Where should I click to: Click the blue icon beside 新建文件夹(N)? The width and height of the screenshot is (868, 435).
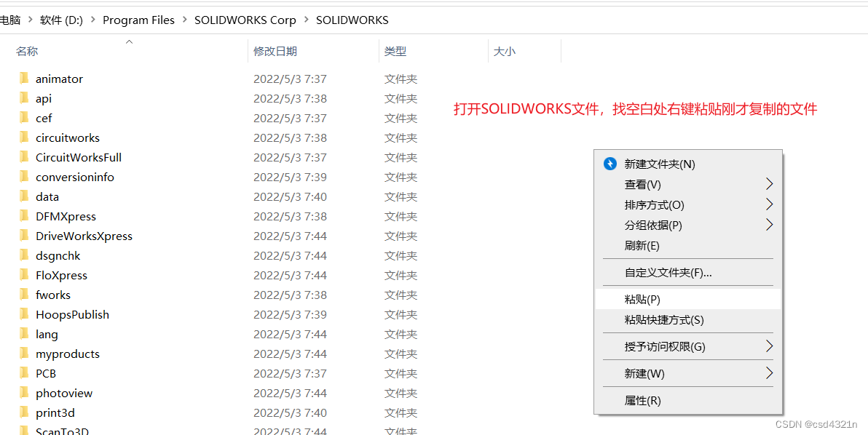[x=609, y=164]
